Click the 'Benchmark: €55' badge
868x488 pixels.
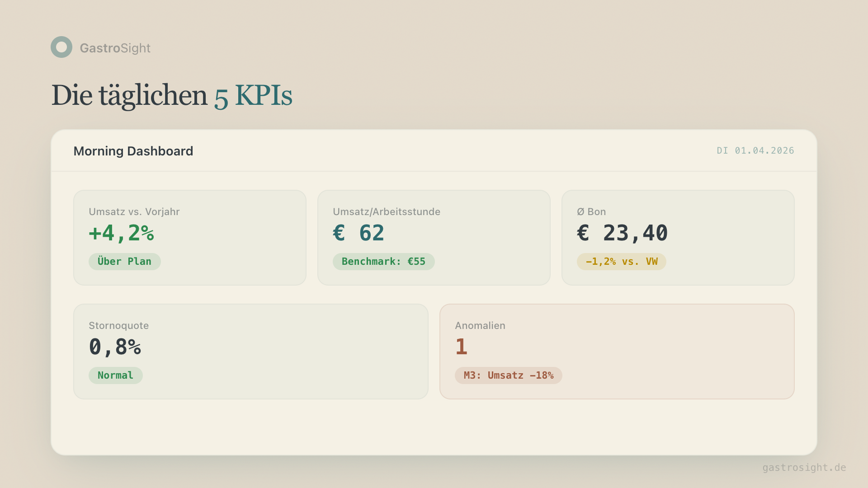[x=384, y=262]
